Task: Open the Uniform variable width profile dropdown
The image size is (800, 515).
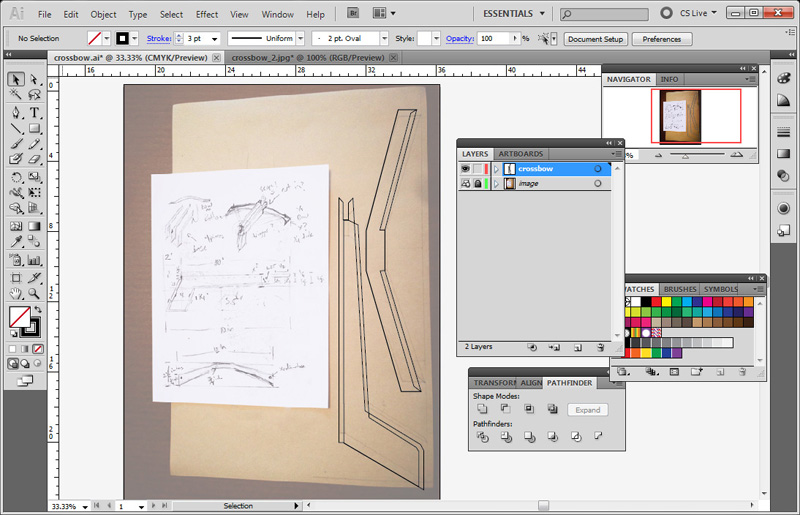Action: pyautogui.click(x=301, y=38)
